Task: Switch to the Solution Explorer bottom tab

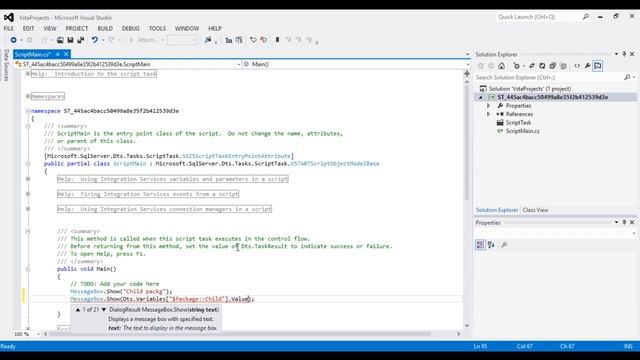Action: [x=497, y=210]
